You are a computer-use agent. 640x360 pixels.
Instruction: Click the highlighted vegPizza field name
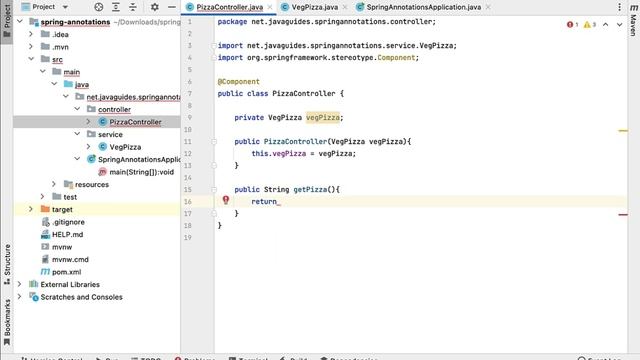pyautogui.click(x=322, y=118)
